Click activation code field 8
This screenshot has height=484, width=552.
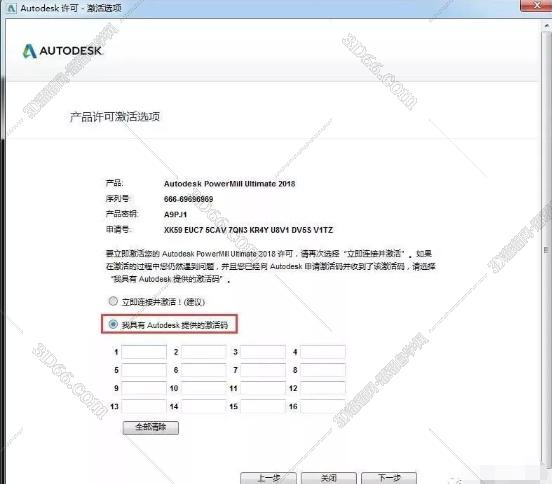tap(323, 370)
